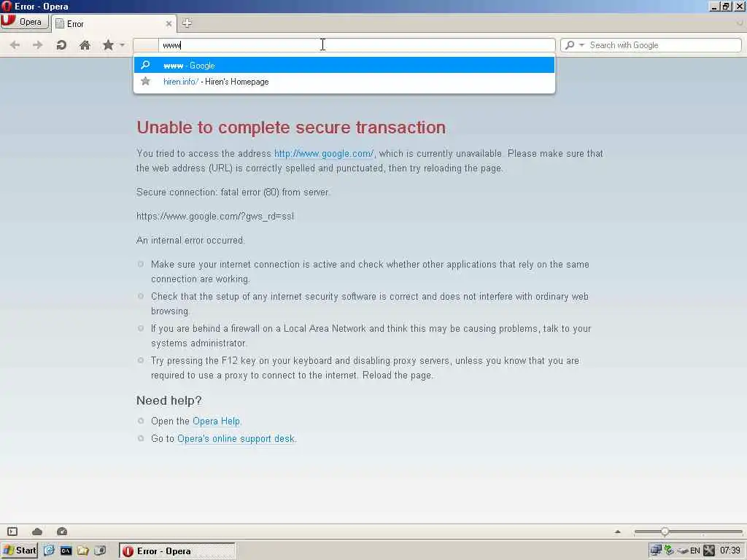The image size is (747, 560).
Task: Click the tools tray icon left of the clock
Action: pyautogui.click(x=709, y=551)
